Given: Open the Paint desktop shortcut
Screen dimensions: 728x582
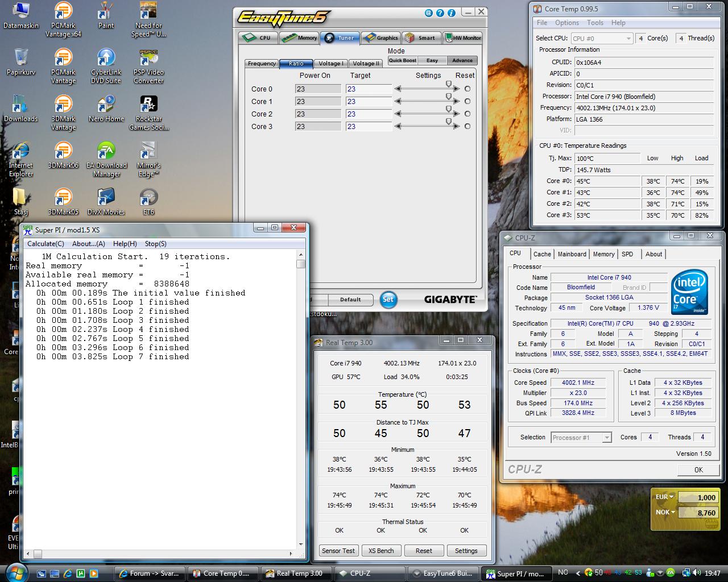Looking at the screenshot, I should click(x=106, y=15).
